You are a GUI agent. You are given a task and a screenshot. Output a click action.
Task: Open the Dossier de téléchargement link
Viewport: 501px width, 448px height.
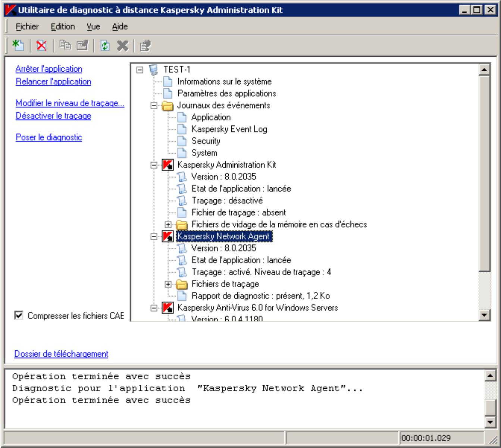[61, 354]
